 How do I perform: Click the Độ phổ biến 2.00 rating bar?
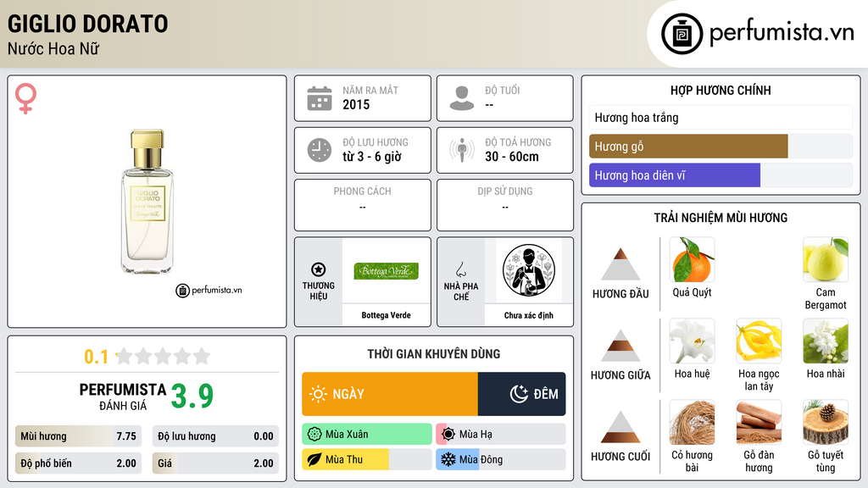click(x=78, y=463)
